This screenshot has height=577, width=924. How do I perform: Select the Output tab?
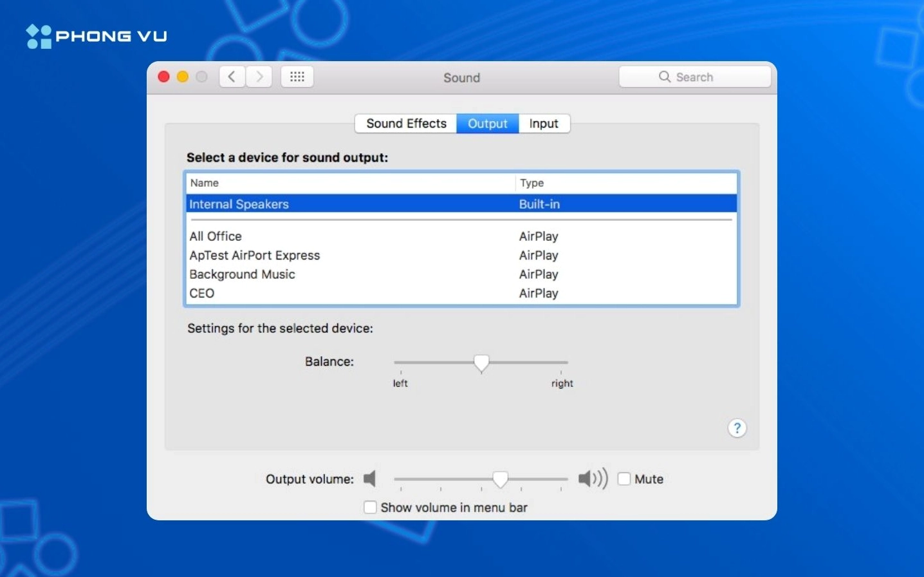pos(488,124)
